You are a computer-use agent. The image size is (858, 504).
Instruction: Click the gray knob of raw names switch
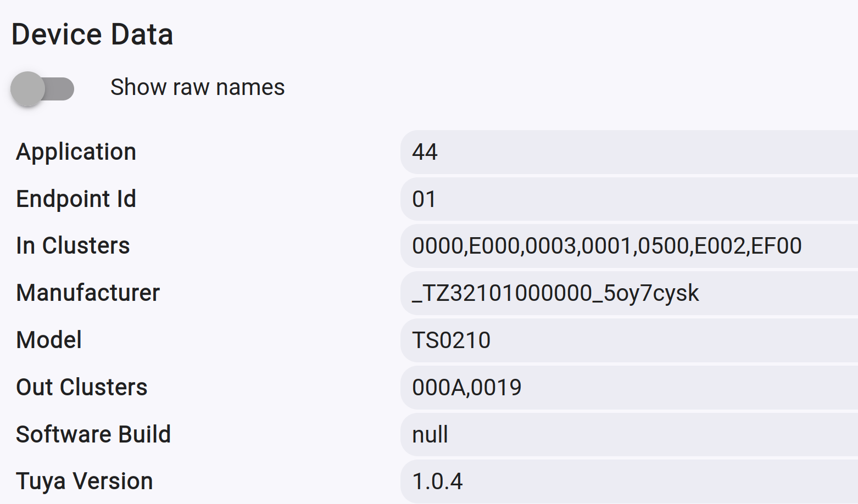(27, 89)
